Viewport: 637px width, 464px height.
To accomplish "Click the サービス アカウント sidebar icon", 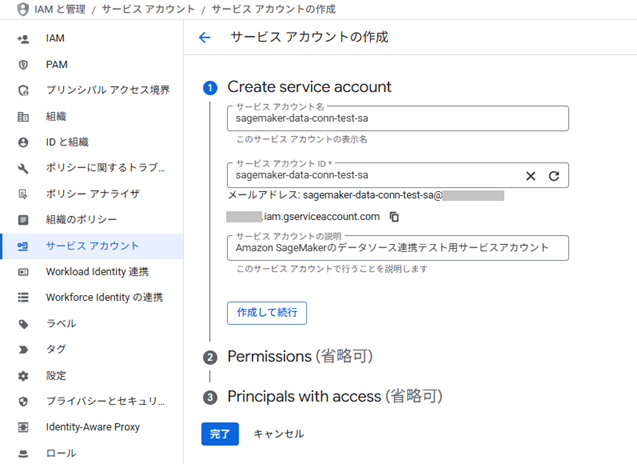I will 23,246.
